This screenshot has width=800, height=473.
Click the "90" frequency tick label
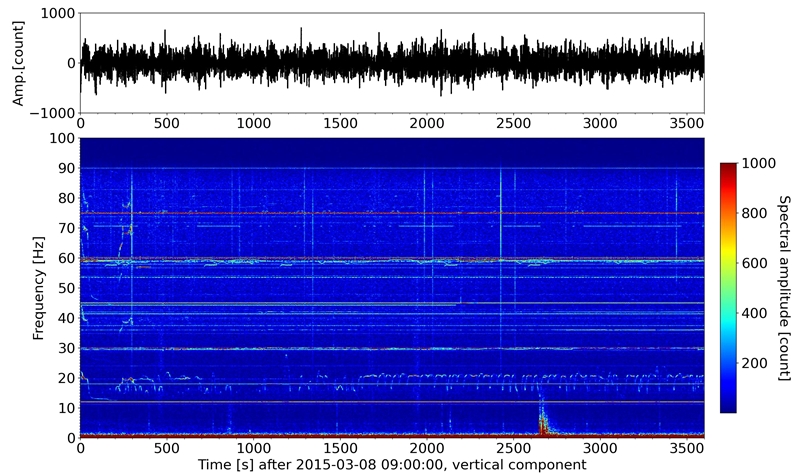pyautogui.click(x=66, y=168)
